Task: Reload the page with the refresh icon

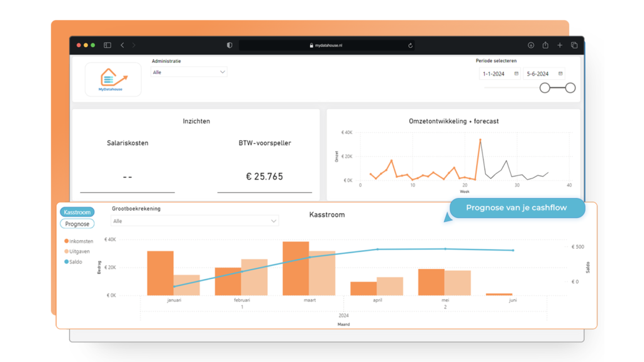Action: (x=410, y=45)
